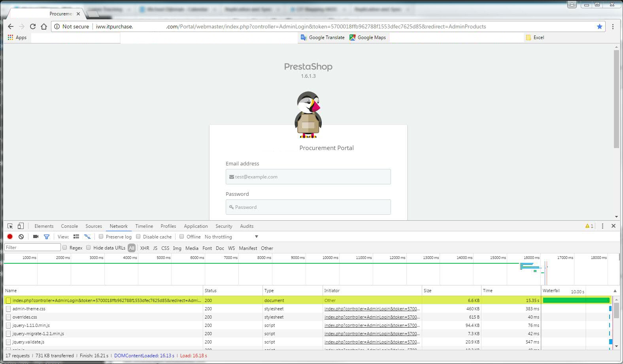Image resolution: width=623 pixels, height=364 pixels.
Task: Open the Excel bookmarks folder
Action: pyautogui.click(x=535, y=38)
